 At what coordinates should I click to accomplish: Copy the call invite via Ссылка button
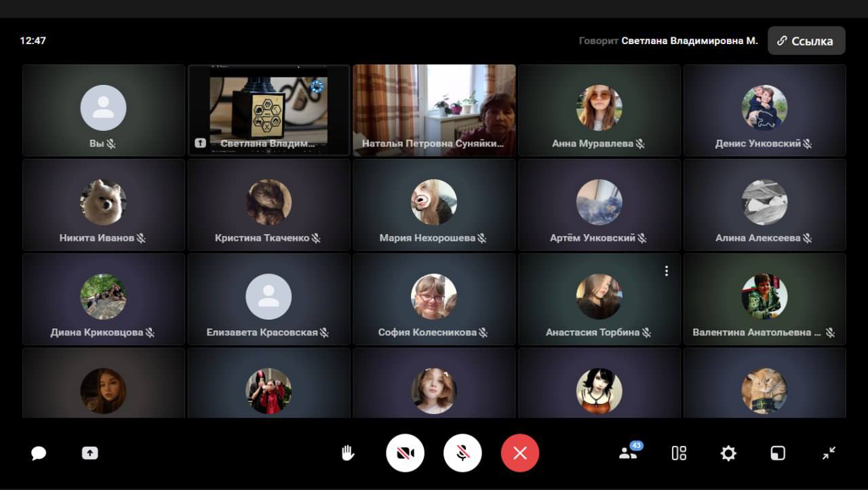click(x=806, y=41)
